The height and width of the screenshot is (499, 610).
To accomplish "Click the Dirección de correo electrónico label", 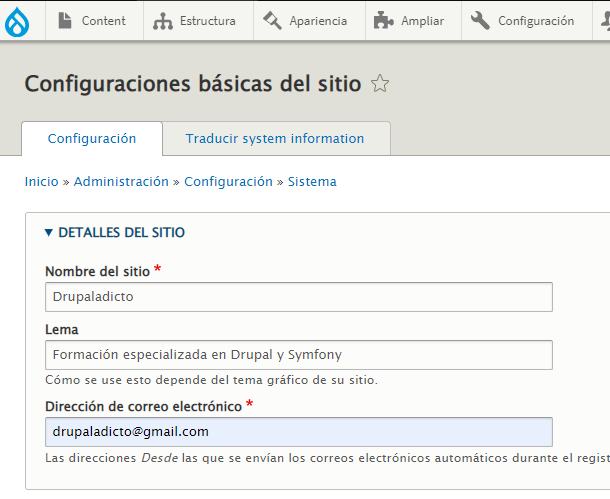I will [144, 407].
